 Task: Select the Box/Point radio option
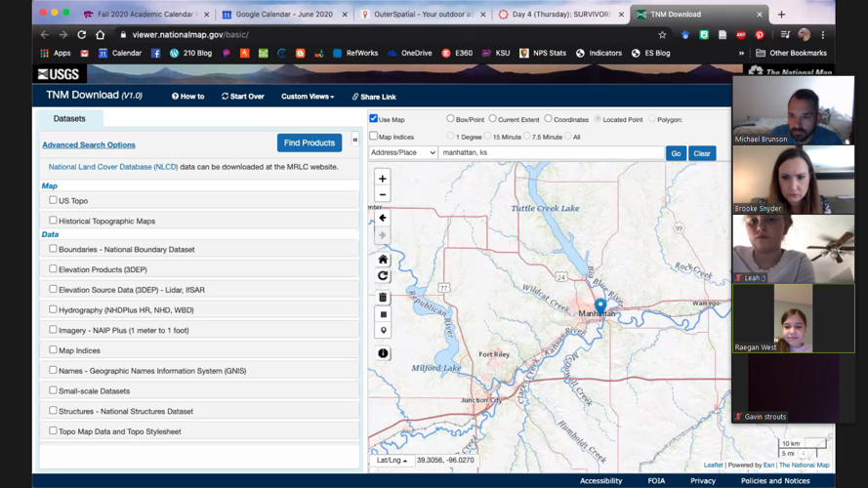pyautogui.click(x=450, y=119)
